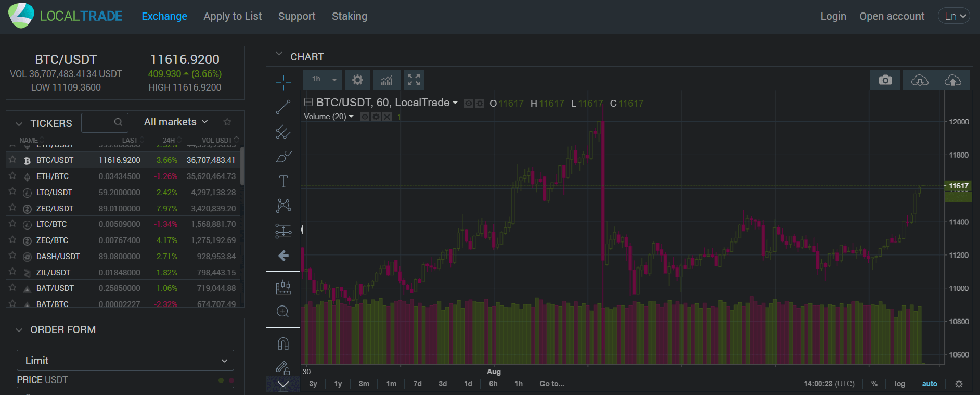This screenshot has height=395, width=980.
Task: Open the Exchange nav tab
Action: [164, 16]
